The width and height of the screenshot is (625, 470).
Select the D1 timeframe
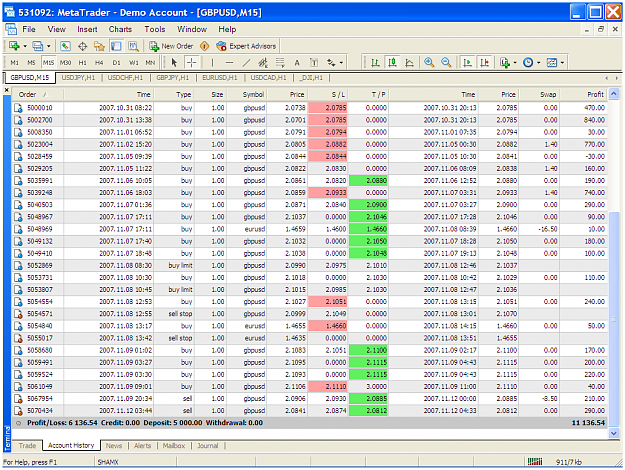[116, 63]
